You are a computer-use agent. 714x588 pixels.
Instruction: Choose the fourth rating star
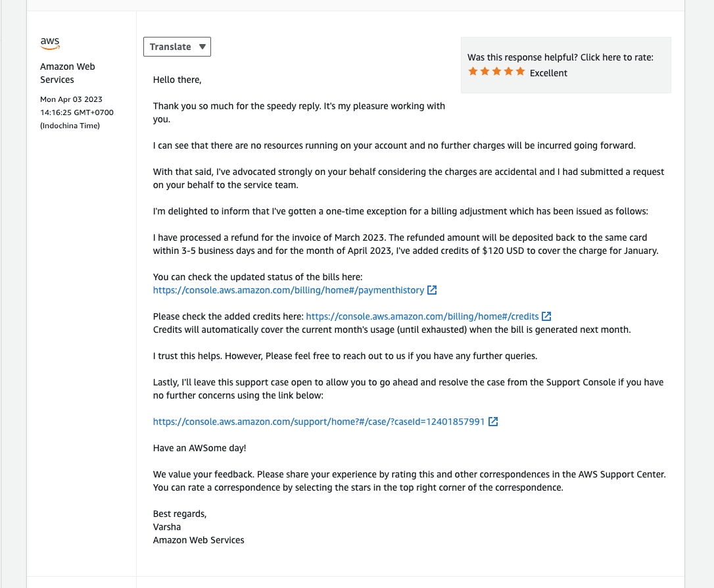click(508, 72)
